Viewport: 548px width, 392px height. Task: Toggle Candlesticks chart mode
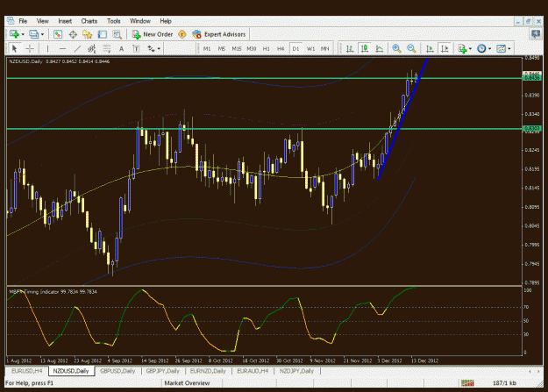pyautogui.click(x=365, y=48)
